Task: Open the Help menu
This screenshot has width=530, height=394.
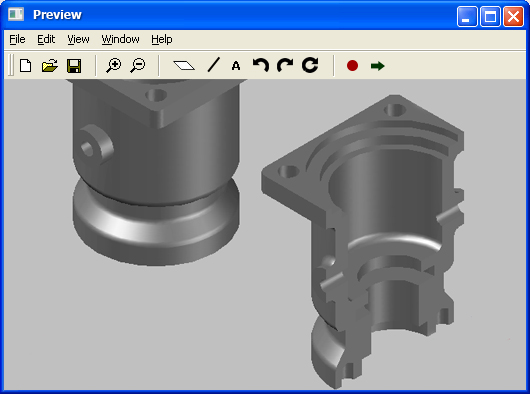Action: pos(162,40)
